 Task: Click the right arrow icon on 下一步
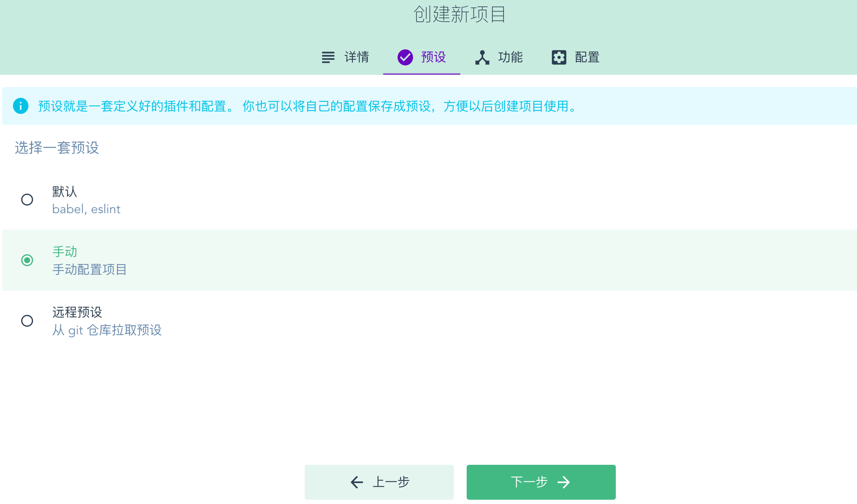click(564, 482)
